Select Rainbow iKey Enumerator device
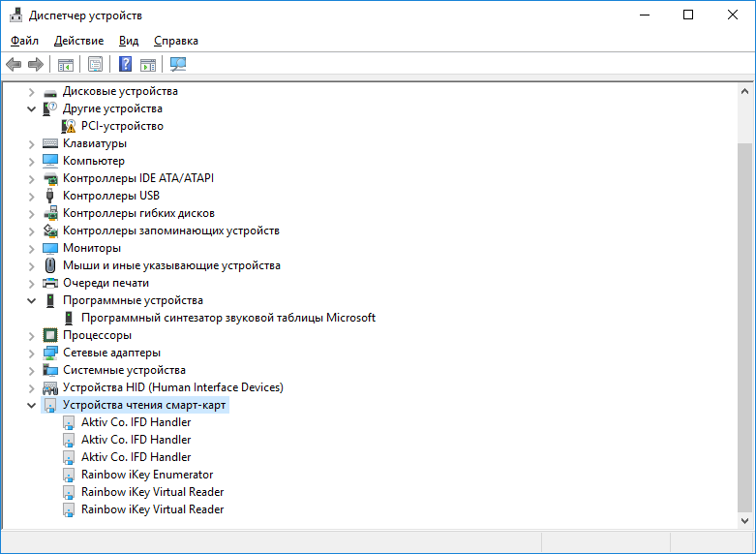Image resolution: width=756 pixels, height=554 pixels. tap(146, 475)
